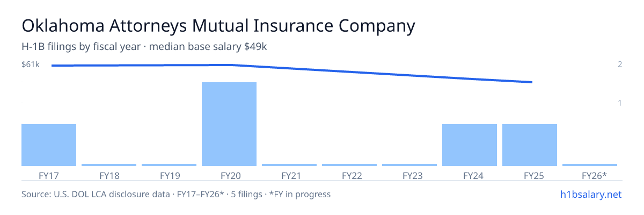
Task: Click the small FY22 bar
Action: click(349, 165)
